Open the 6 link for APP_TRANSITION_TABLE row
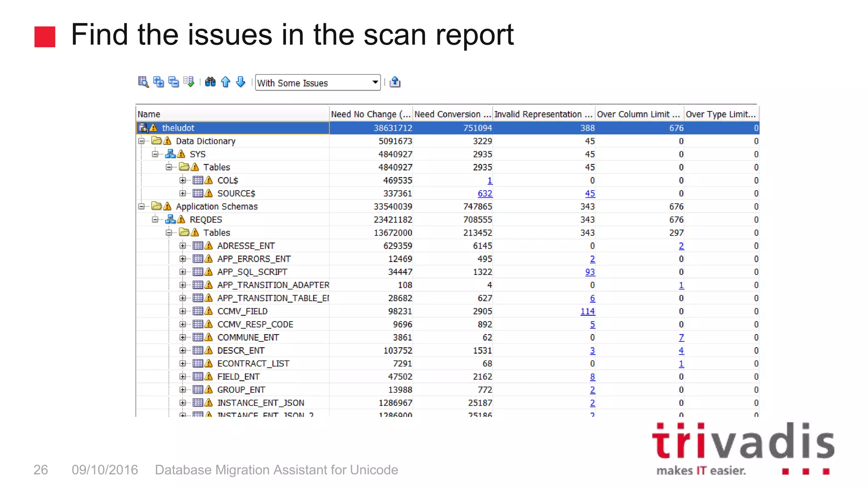Screen dimensions: 868x488 (593, 298)
